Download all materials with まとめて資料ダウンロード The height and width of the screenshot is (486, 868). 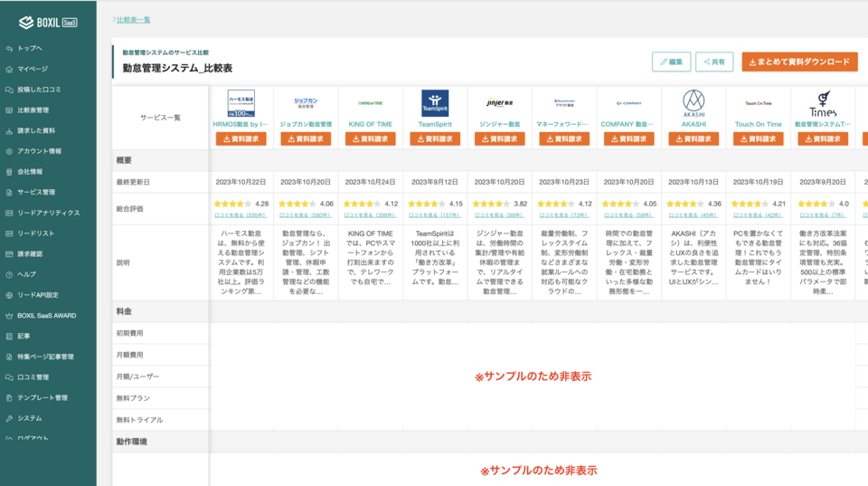(800, 62)
